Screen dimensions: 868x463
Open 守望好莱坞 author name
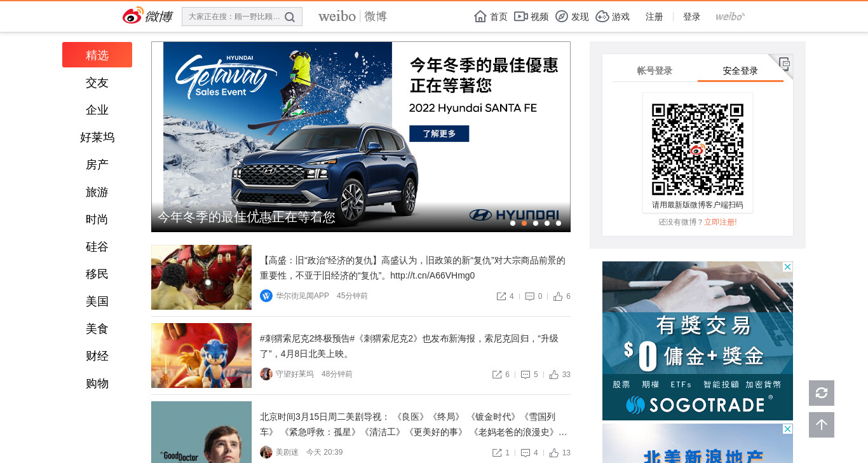pyautogui.click(x=295, y=374)
